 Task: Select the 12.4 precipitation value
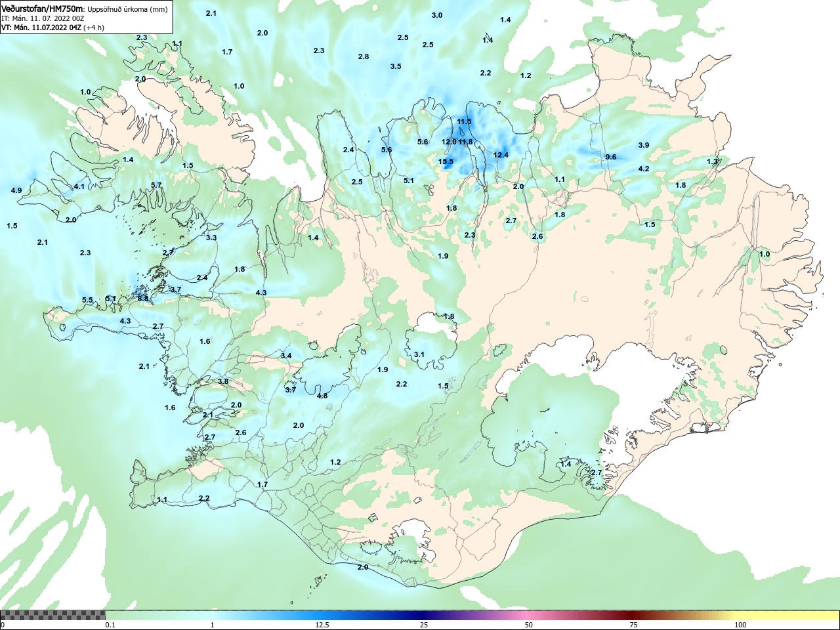501,155
